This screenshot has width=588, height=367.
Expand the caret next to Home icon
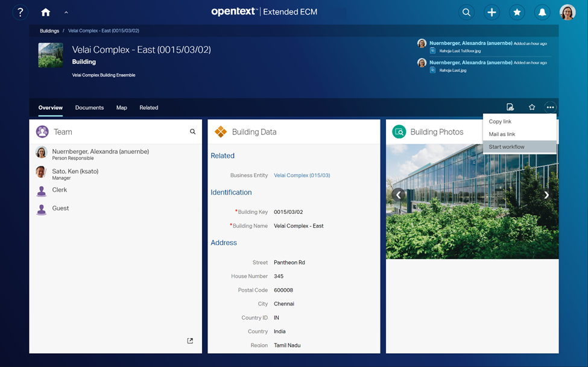[x=66, y=13]
